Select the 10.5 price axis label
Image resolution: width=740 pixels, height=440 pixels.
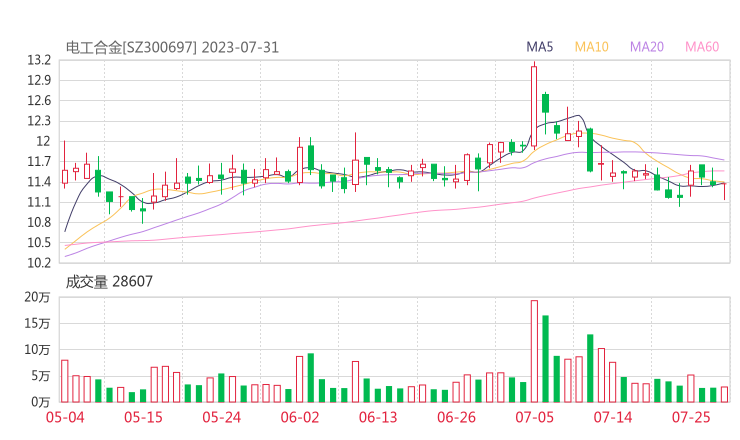tap(39, 243)
